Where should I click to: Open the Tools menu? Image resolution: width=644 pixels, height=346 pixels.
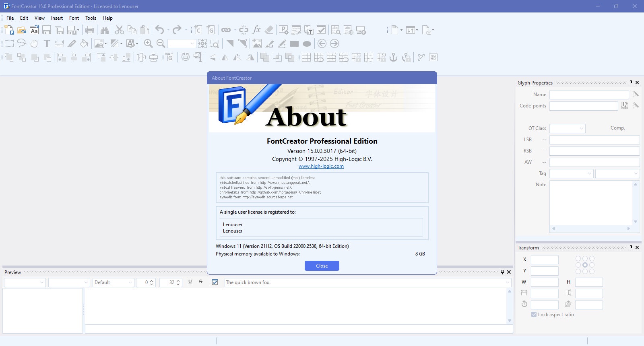point(91,18)
